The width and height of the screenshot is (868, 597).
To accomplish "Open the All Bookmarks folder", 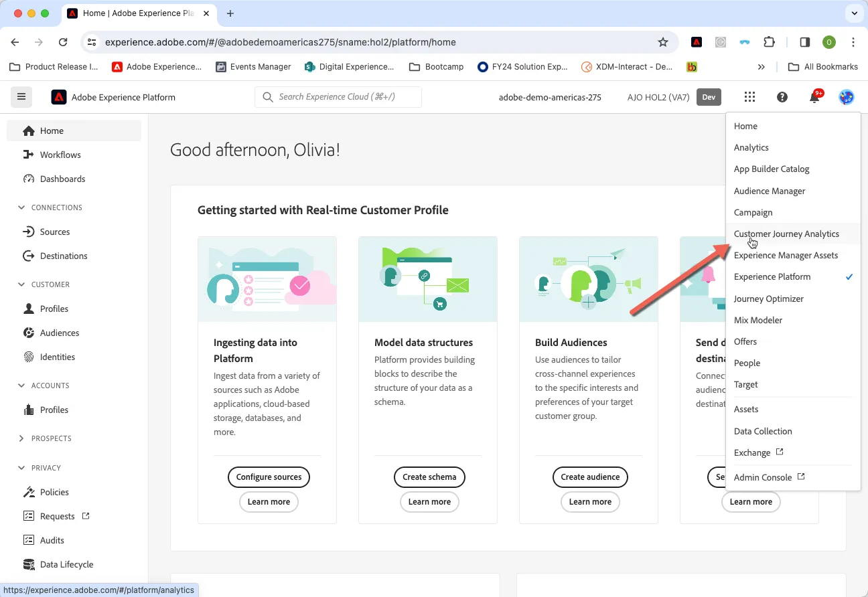I will 823,67.
